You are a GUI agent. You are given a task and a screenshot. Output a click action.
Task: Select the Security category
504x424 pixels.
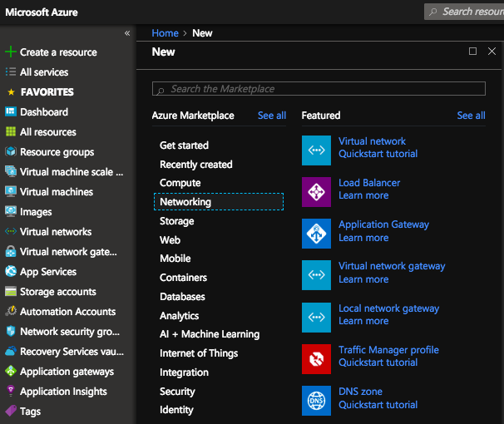point(177,392)
